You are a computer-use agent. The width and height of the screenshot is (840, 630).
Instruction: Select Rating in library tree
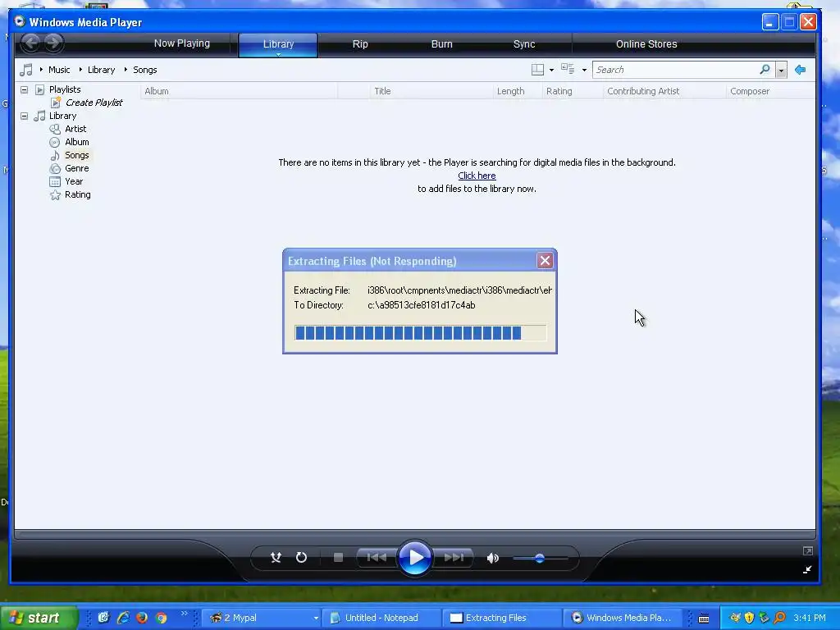(x=78, y=194)
